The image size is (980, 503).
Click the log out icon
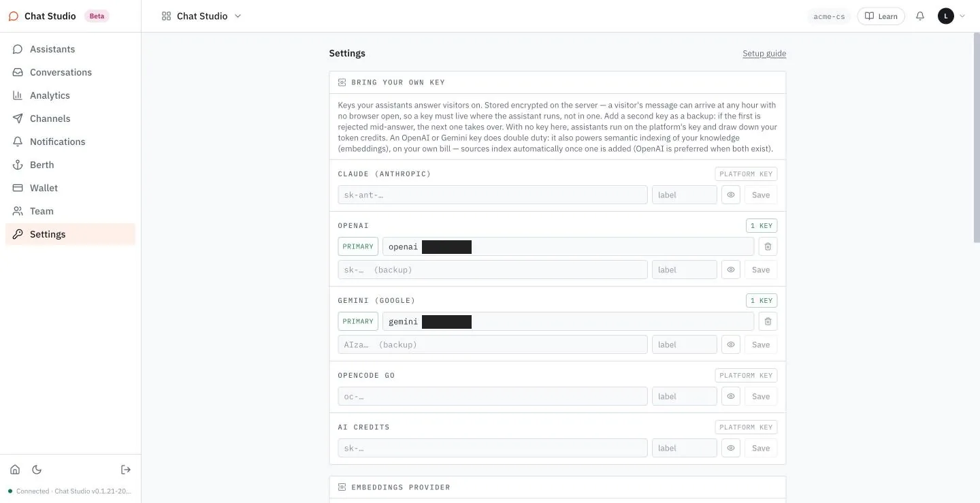[x=126, y=470]
